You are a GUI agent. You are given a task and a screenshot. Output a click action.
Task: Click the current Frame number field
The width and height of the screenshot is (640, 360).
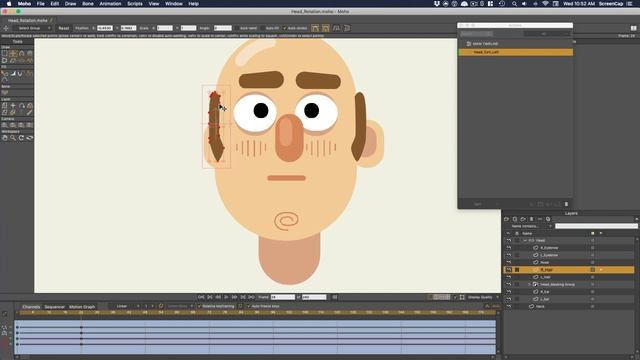tap(282, 297)
